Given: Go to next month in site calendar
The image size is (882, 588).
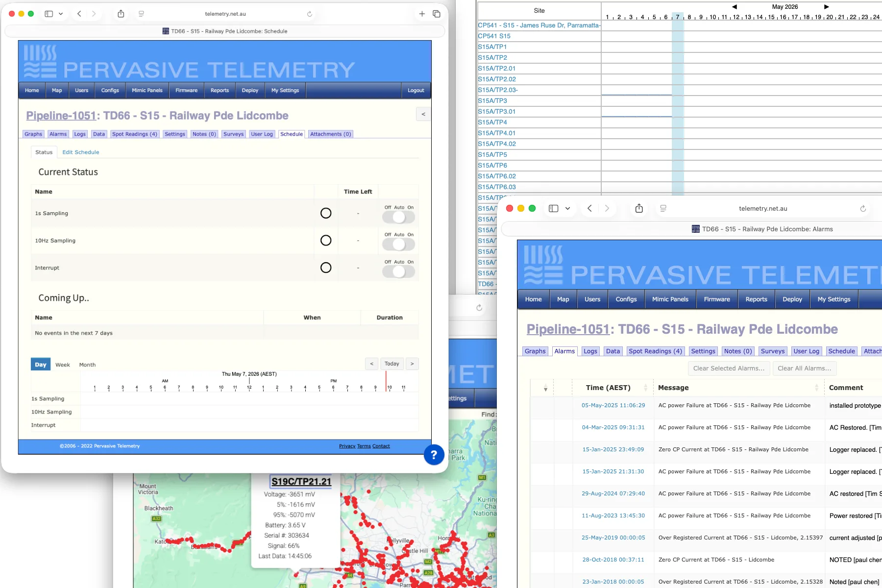Looking at the screenshot, I should pos(827,7).
